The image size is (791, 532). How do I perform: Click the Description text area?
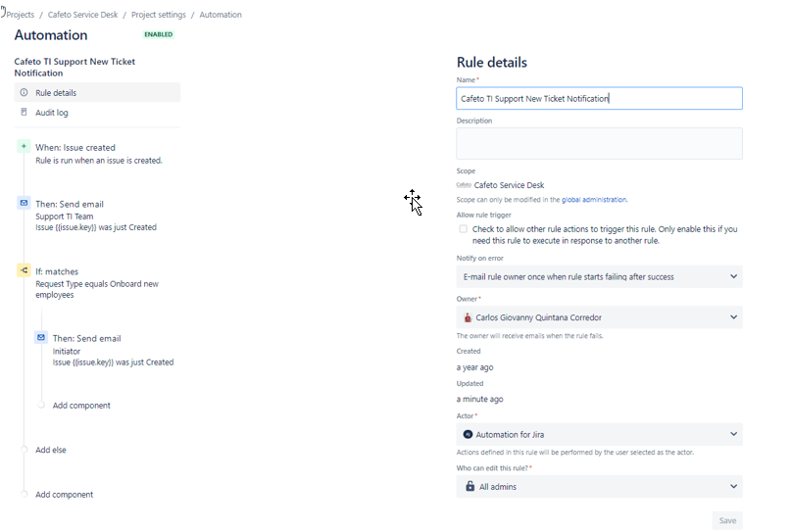click(599, 143)
